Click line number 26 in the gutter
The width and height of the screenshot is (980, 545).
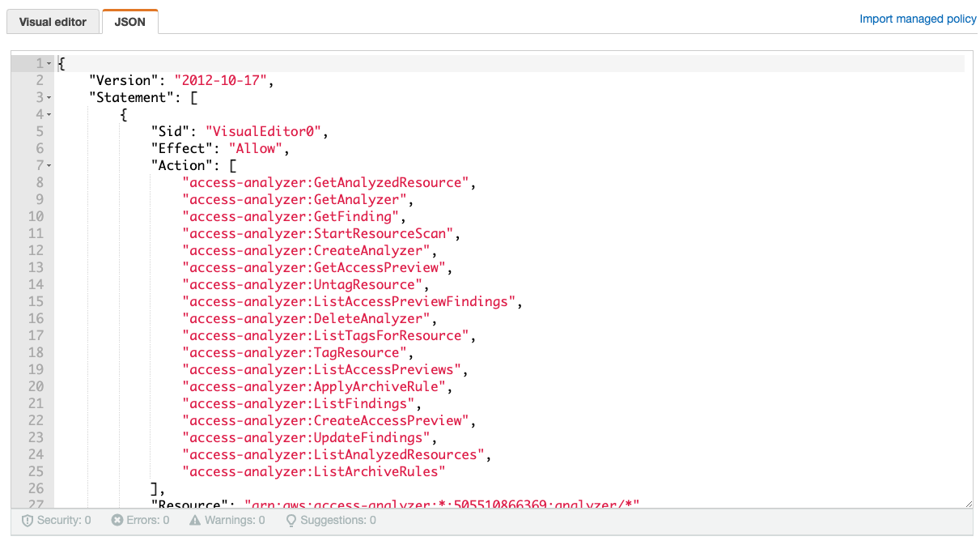click(36, 488)
